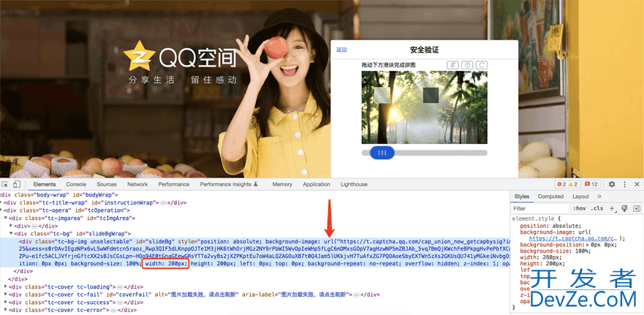The image size is (644, 315).
Task: Click the ellipsis in coverFail div
Action: [x=357, y=295]
